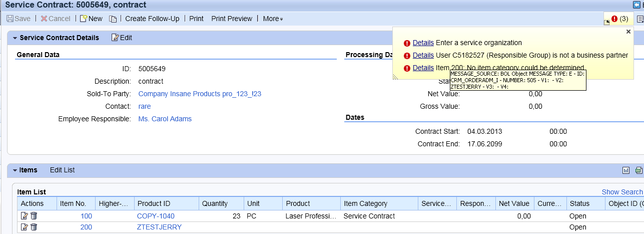Image resolution: width=644 pixels, height=234 pixels.
Task: Click the Print button
Action: coord(196,19)
